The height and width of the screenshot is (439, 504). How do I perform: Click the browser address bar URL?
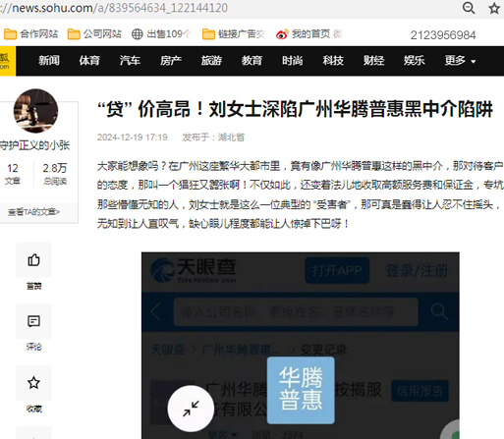114,8
